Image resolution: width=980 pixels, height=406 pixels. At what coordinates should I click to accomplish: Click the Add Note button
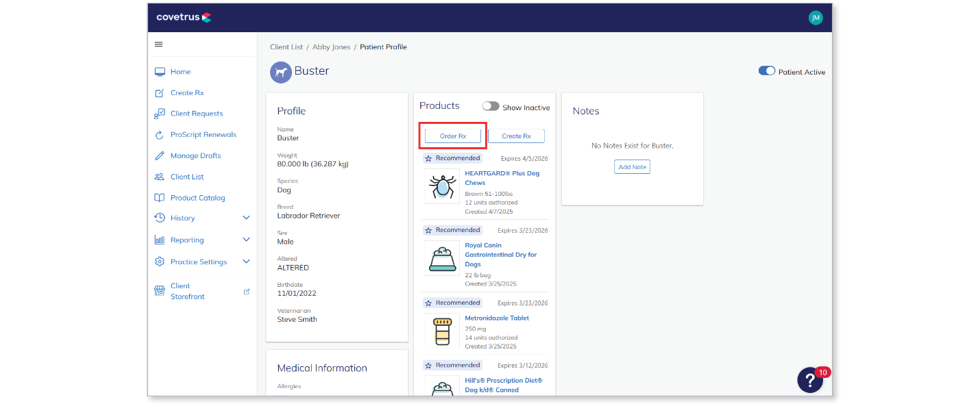632,167
